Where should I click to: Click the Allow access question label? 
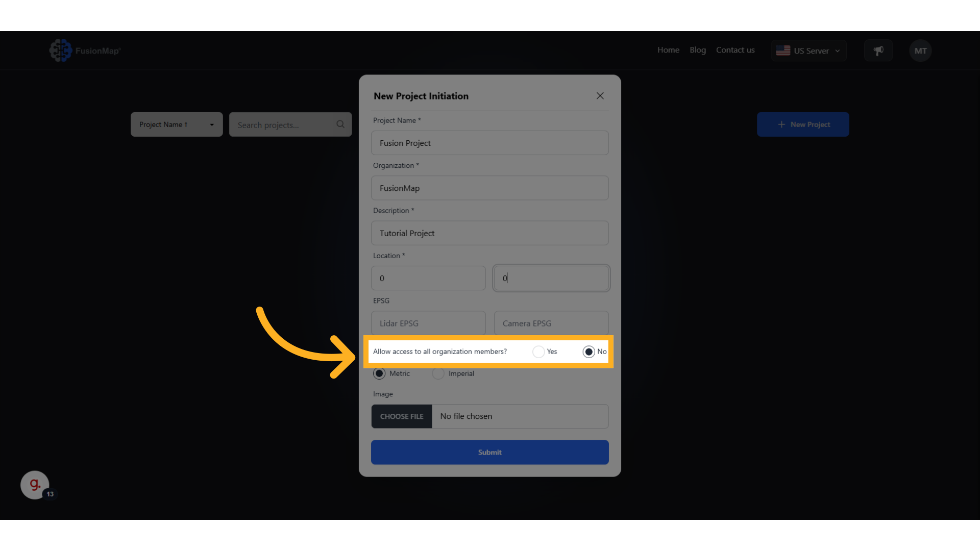(440, 352)
